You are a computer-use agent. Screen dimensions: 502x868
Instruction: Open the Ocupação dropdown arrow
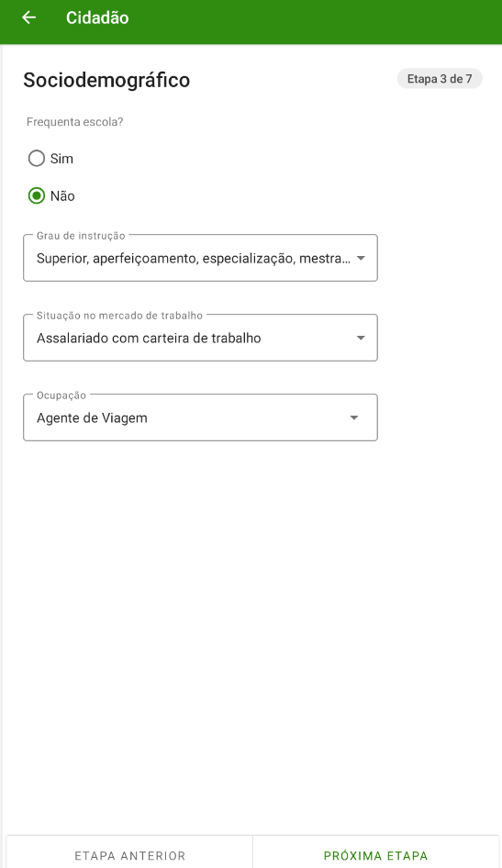pyautogui.click(x=353, y=418)
